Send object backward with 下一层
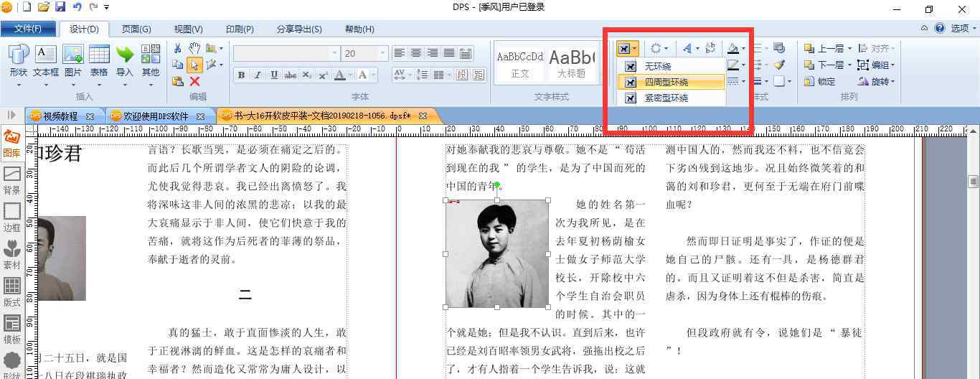 click(827, 65)
